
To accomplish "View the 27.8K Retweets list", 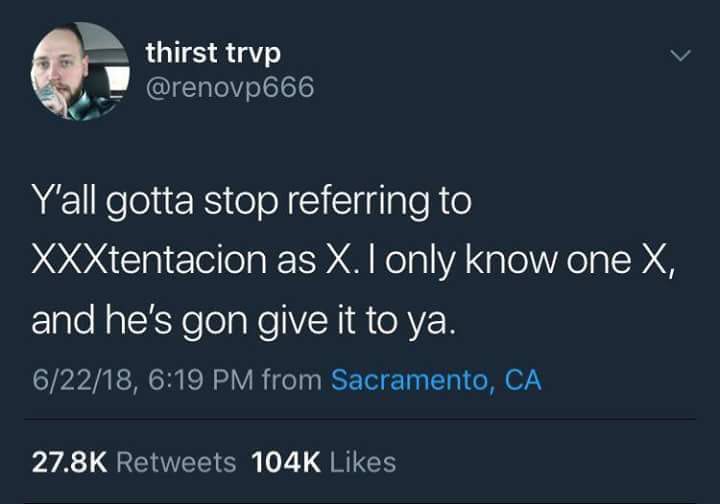I will (134, 462).
